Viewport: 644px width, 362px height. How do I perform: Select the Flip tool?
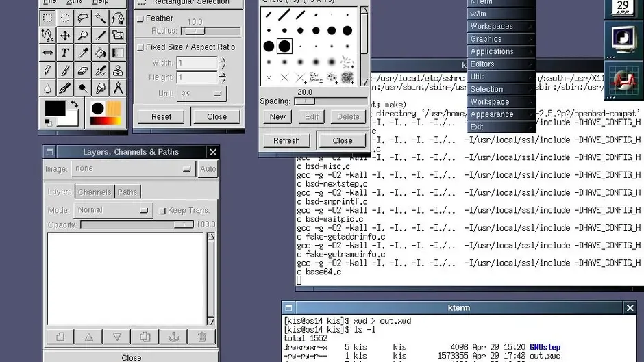pyautogui.click(x=48, y=53)
